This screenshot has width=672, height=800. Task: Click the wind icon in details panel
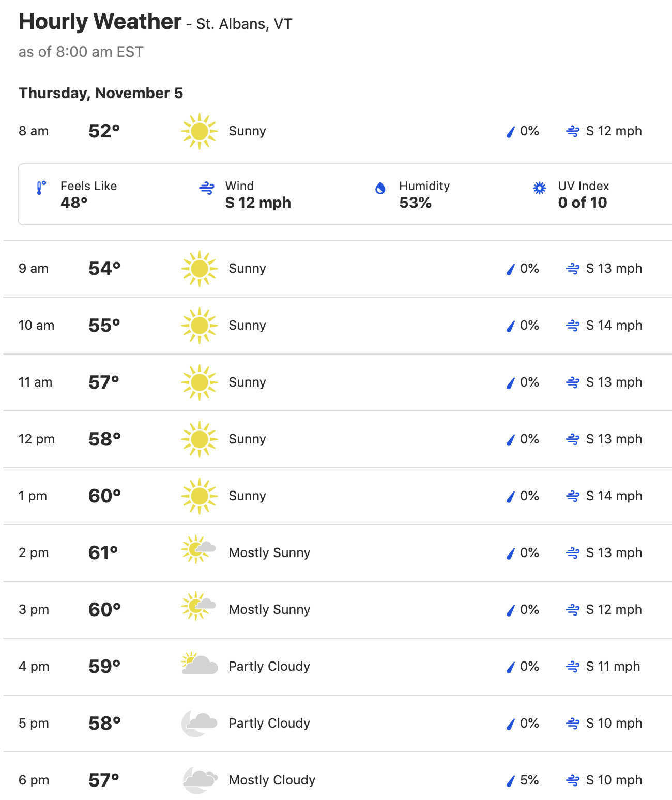tap(207, 188)
